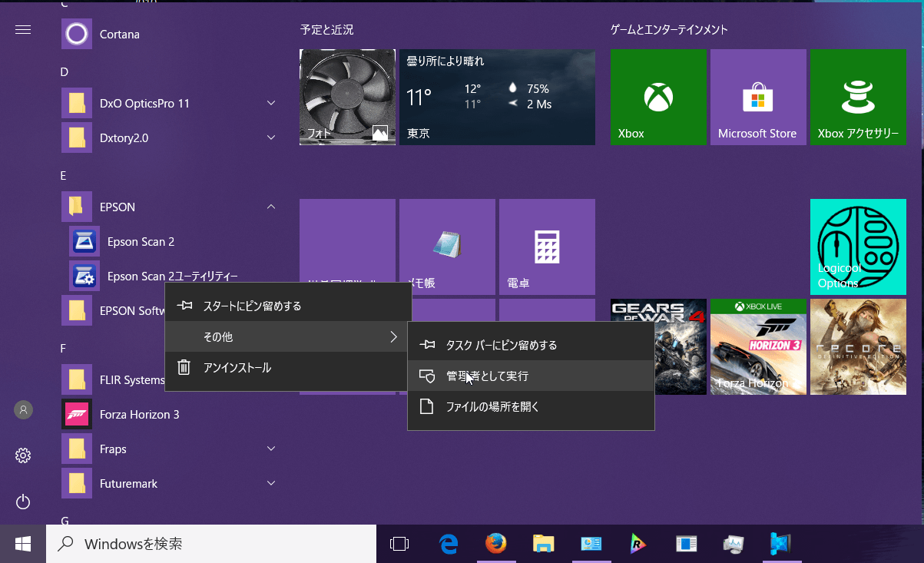Select ファイルの場所を開く

[531, 406]
